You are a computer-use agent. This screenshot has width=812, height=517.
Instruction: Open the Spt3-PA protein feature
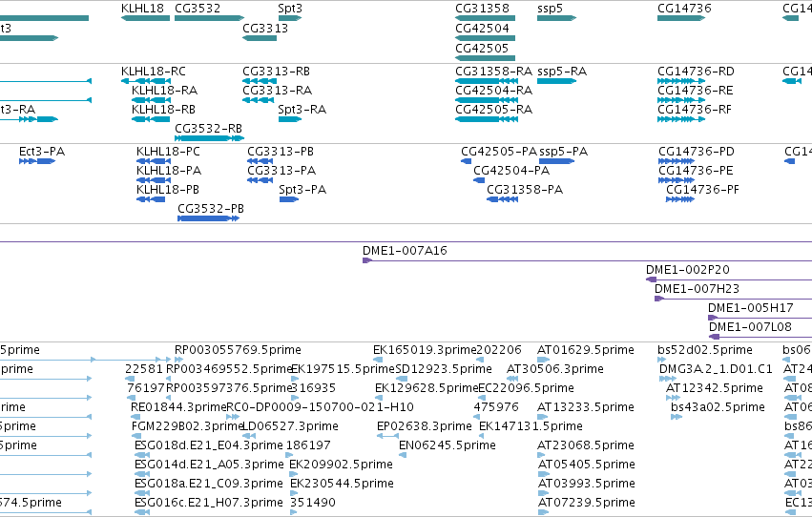(289, 199)
